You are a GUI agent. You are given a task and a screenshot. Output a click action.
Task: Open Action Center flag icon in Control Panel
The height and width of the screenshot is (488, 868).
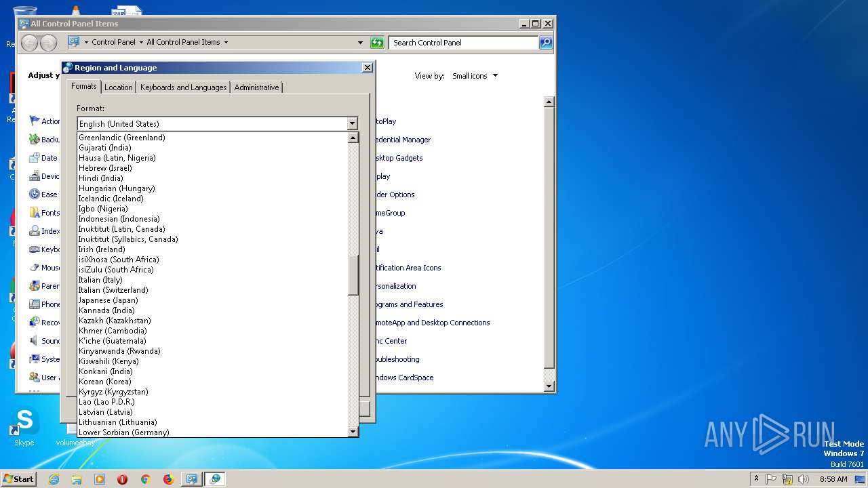pos(35,121)
